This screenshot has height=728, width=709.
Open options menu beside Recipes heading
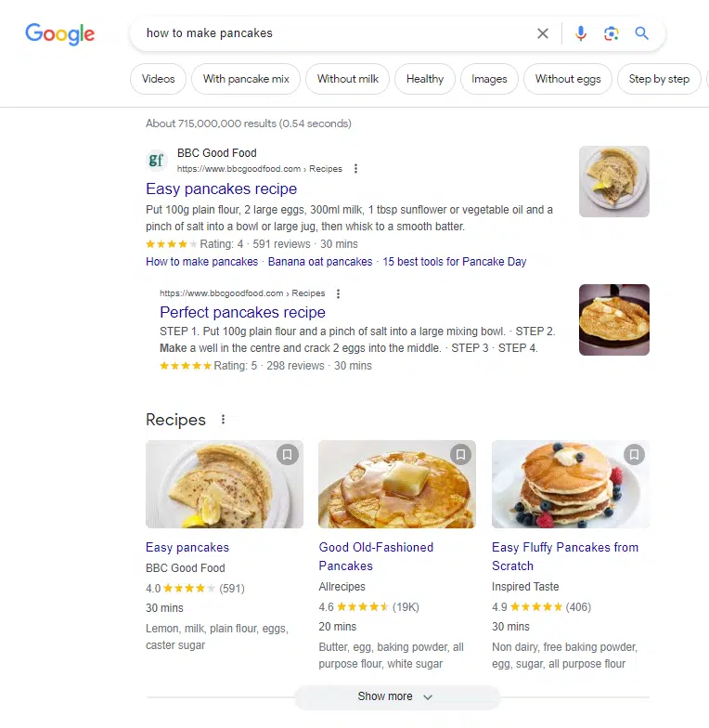click(x=223, y=420)
